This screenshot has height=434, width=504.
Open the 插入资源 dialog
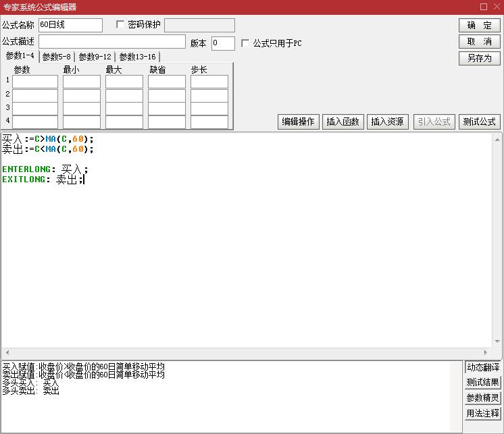pos(388,121)
